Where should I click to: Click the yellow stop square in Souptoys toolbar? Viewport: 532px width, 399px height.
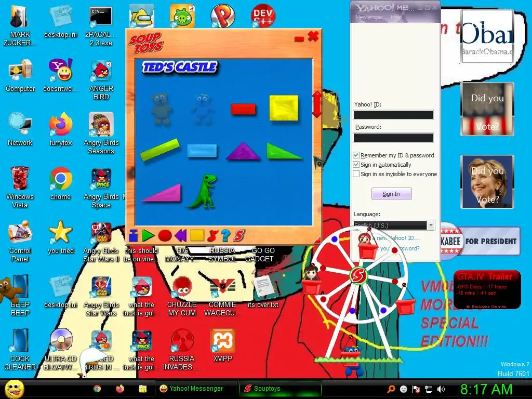coord(197,235)
